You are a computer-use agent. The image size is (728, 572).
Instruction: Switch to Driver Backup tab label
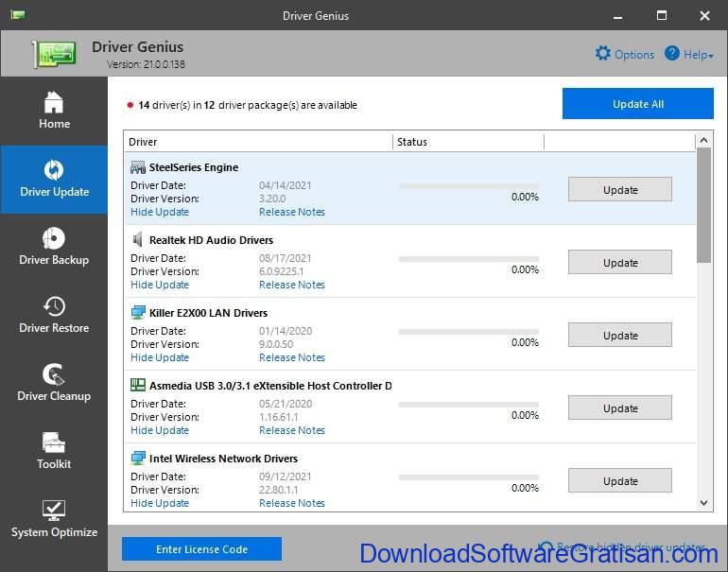coord(54,260)
